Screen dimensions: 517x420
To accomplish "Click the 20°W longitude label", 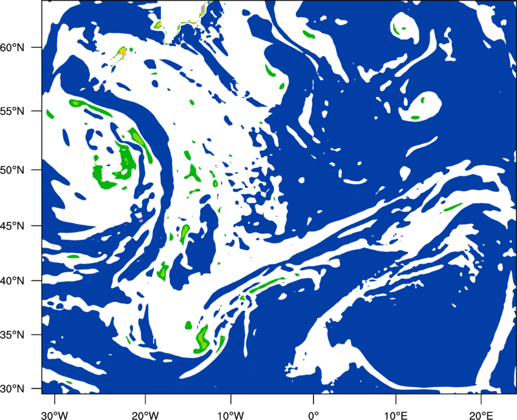I will [145, 415].
